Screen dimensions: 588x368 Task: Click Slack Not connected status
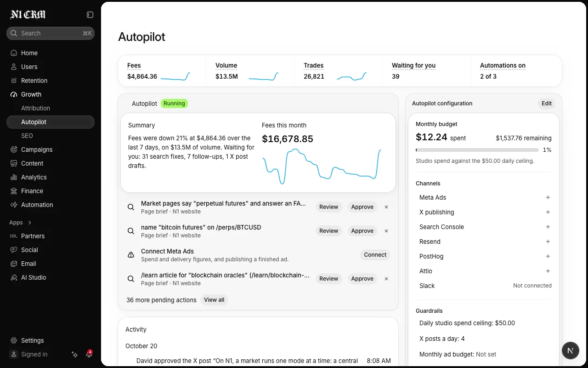click(x=532, y=286)
